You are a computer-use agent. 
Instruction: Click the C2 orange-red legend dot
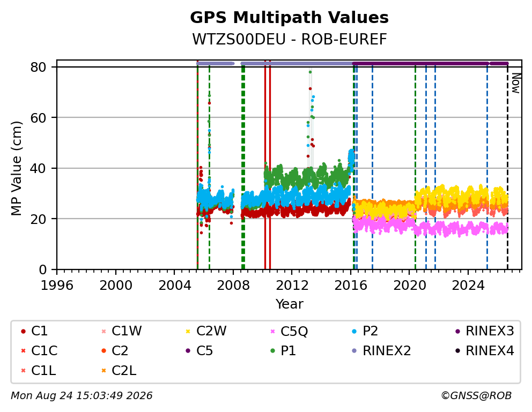point(104,351)
